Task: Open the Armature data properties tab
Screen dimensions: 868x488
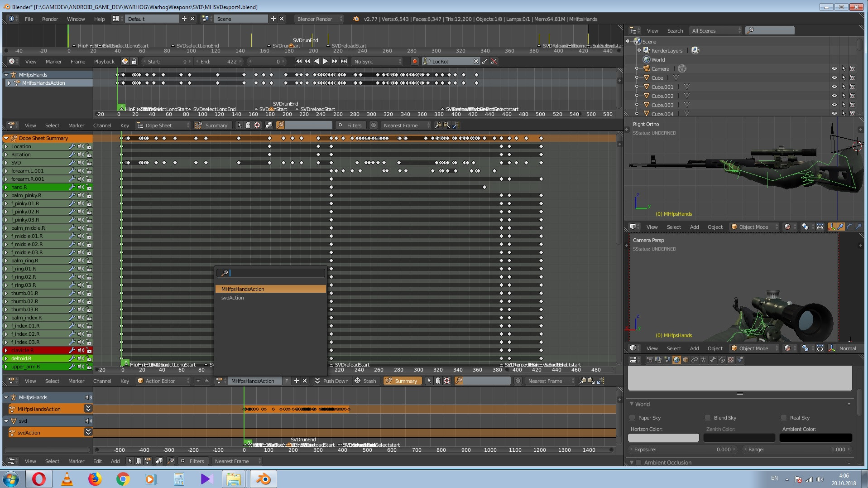Action: click(704, 360)
